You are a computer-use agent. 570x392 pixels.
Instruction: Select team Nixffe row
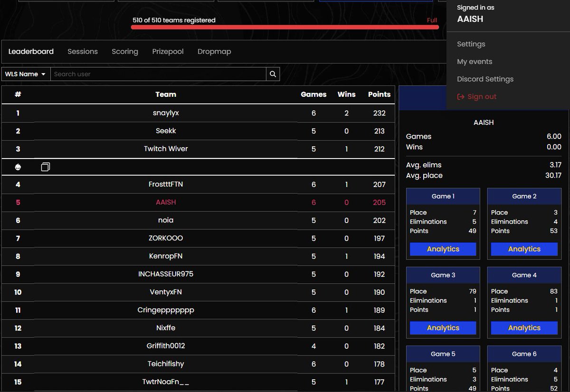[198, 328]
